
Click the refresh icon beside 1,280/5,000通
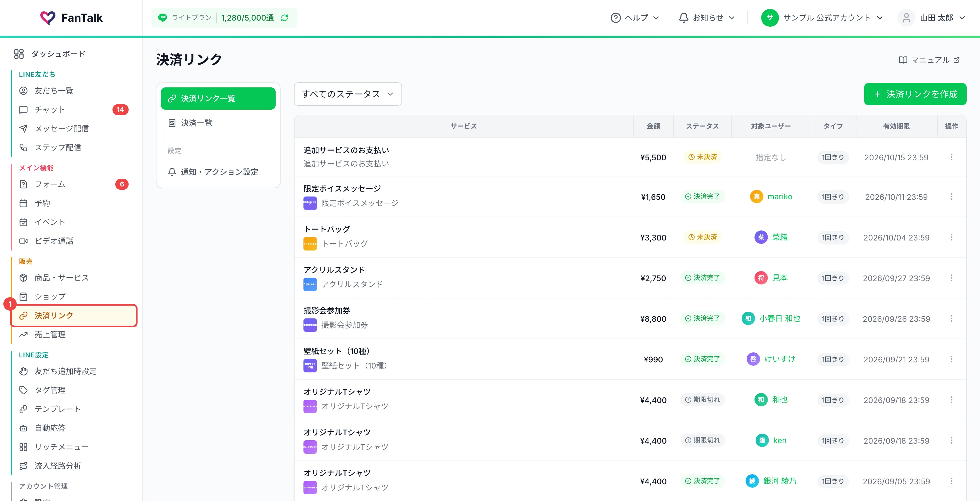pos(285,18)
